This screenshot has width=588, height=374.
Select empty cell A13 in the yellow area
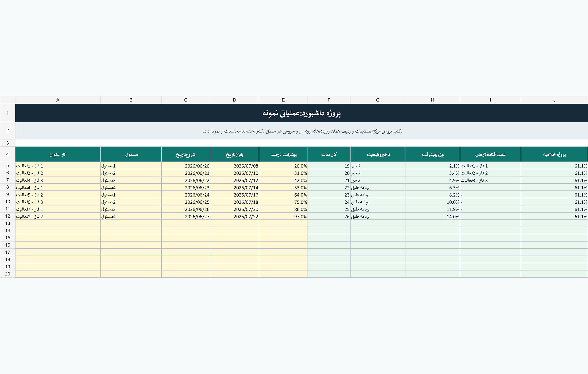58,223
